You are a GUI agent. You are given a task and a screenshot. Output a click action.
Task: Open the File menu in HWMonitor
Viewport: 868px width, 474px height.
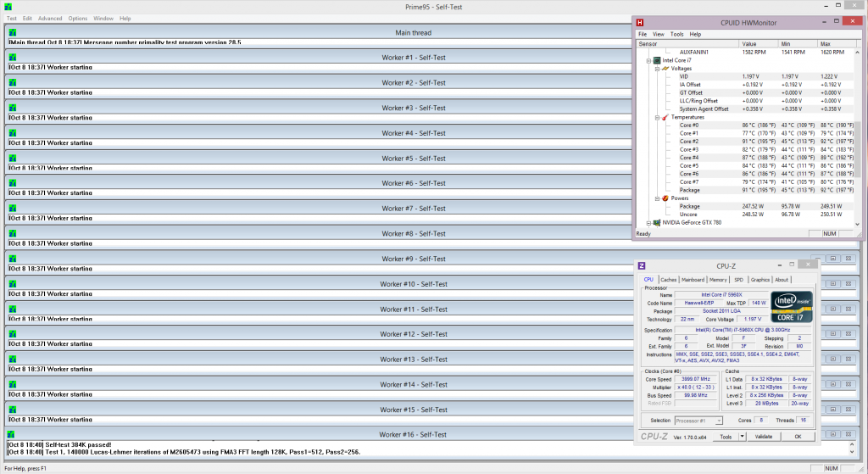(x=643, y=34)
